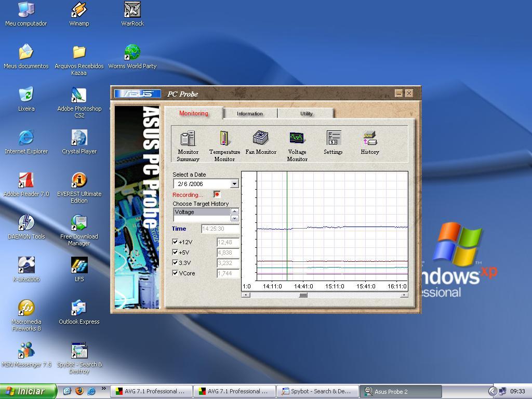Click the Time field showing 14:25:30
Image resolution: width=532 pixels, height=399 pixels.
pos(220,229)
